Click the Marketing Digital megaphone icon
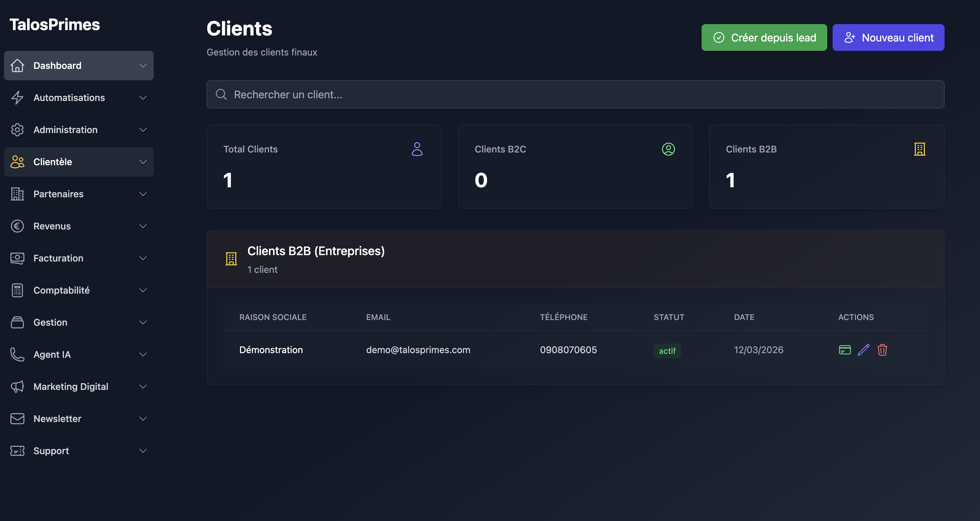Viewport: 980px width, 521px height. 17,387
